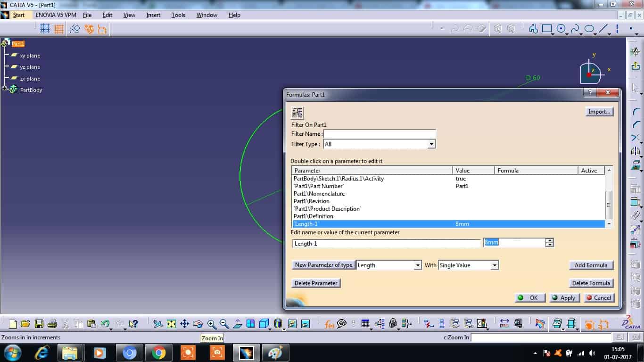
Task: Click the parameter name field 'Length-1'
Action: tap(387, 244)
